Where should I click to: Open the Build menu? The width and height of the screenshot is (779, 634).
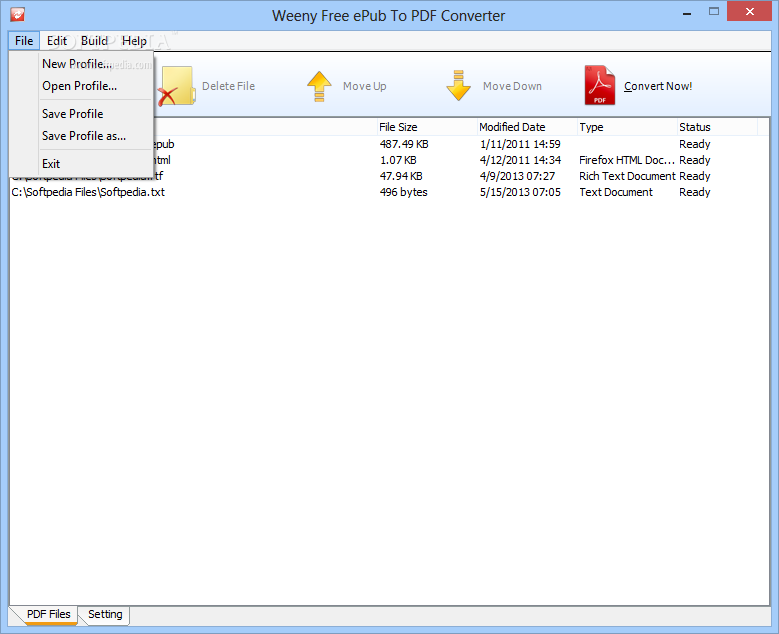[x=94, y=41]
